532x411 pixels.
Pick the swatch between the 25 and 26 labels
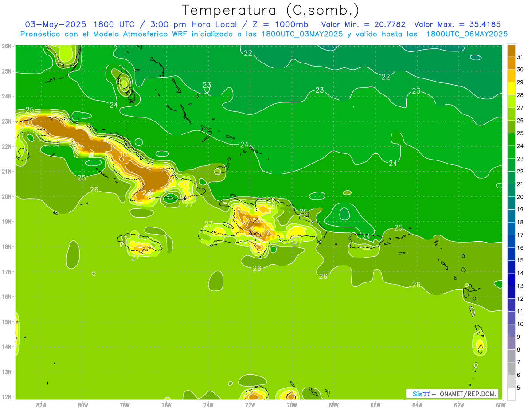tap(511, 127)
